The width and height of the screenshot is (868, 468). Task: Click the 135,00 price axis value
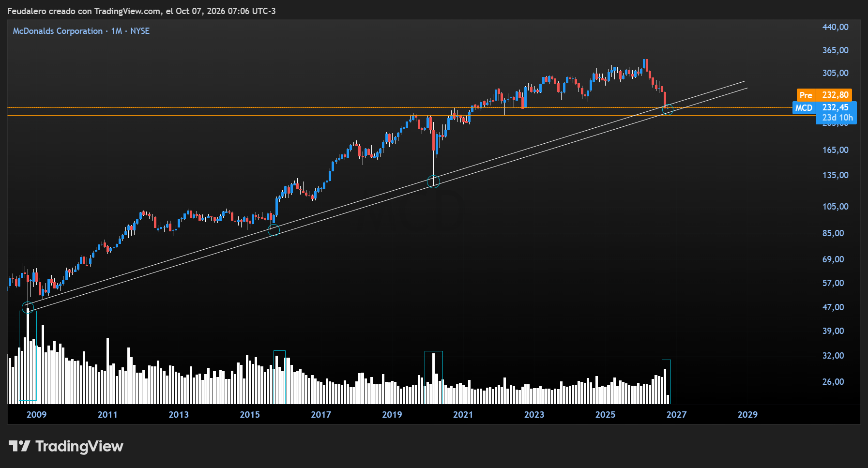coord(835,175)
